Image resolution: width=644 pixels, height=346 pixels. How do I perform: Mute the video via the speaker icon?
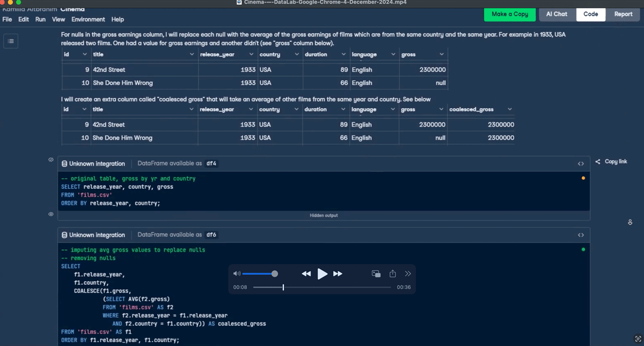click(237, 274)
